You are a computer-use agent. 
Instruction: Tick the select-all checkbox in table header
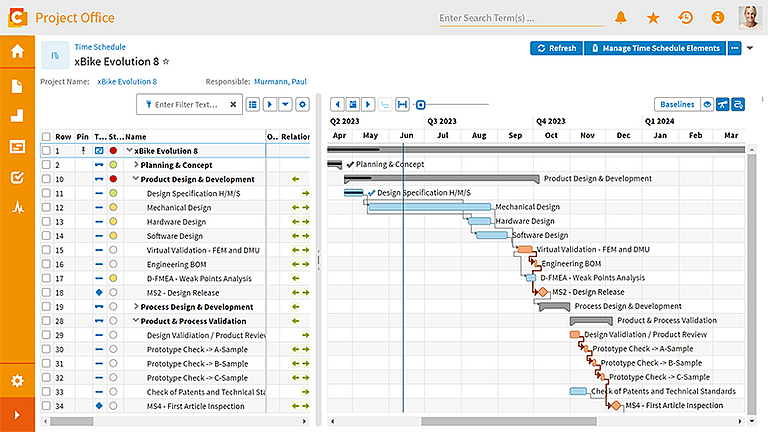(x=46, y=137)
